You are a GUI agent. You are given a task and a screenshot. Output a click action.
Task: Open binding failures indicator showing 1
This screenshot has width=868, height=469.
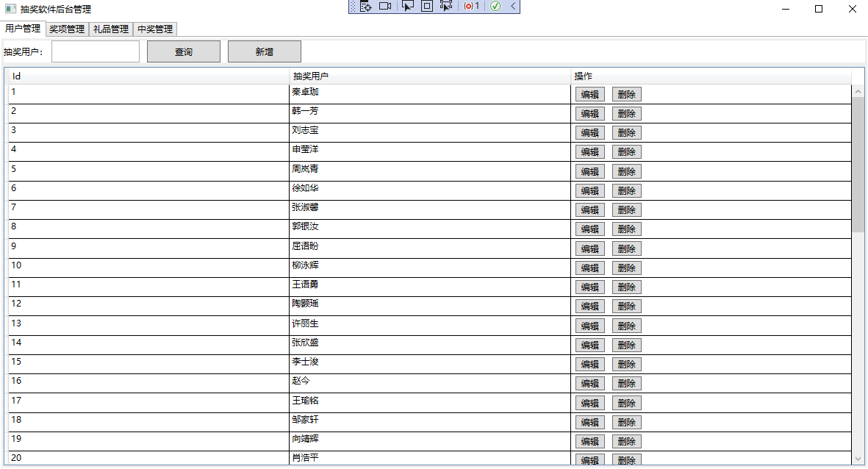tap(472, 6)
